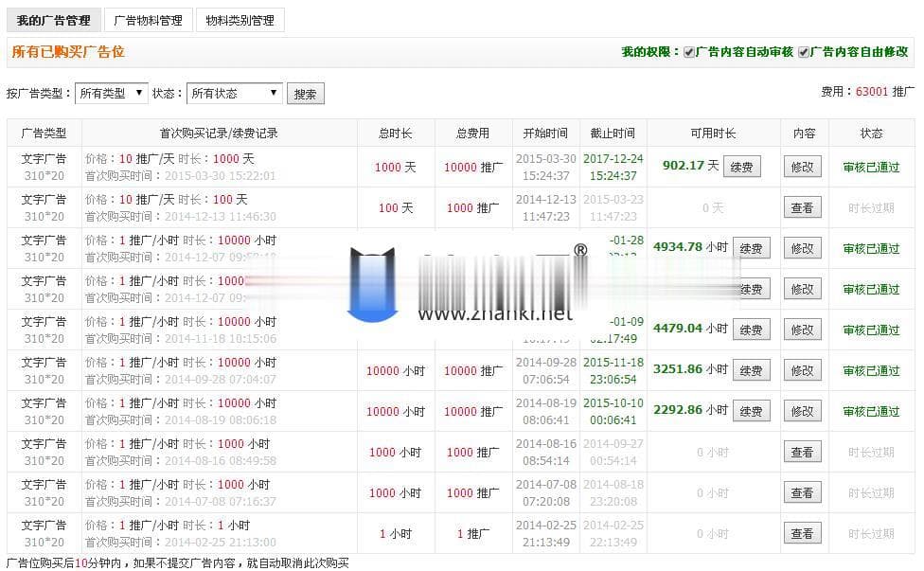Click 查看 in the expired 100 天 row
Screen dimensions: 924x571
point(802,207)
